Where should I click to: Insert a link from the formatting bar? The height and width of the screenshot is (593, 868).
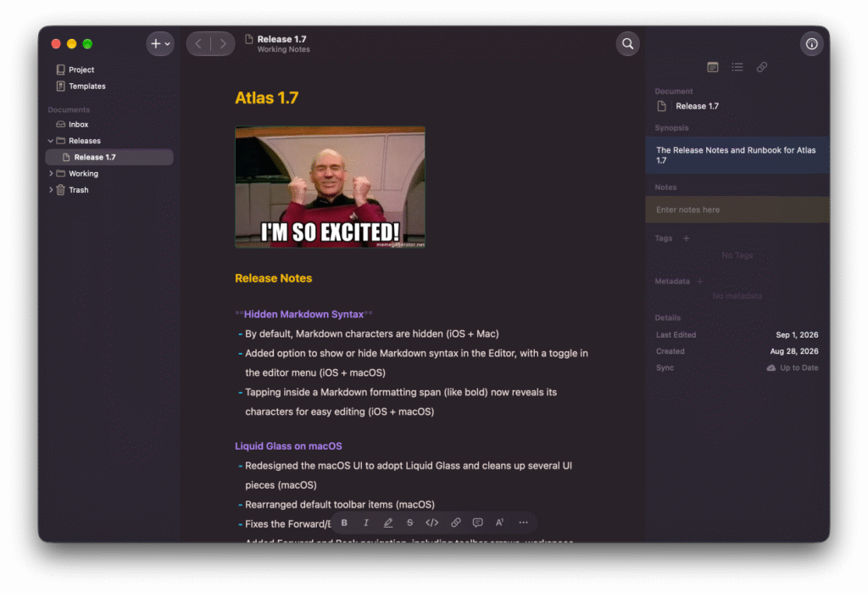click(x=455, y=523)
